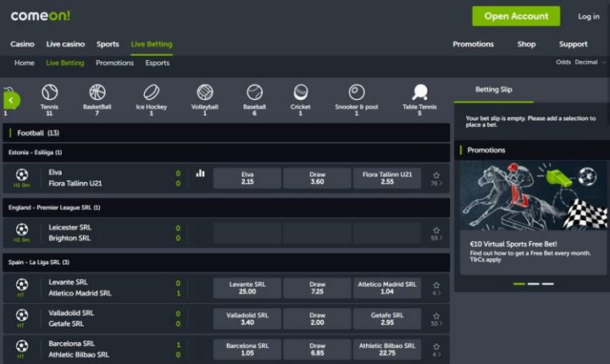The image size is (610, 364).
Task: Select the Betting Slip tab
Action: click(494, 90)
